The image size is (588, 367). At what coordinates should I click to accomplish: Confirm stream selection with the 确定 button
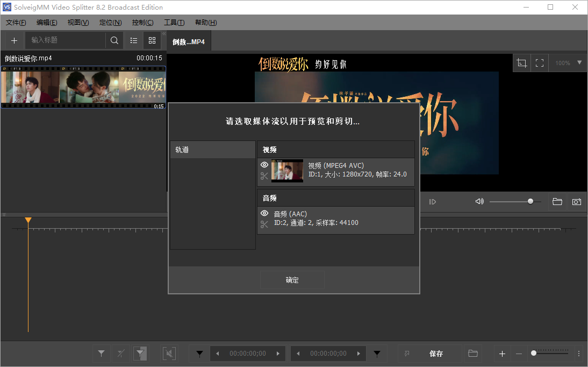(x=292, y=279)
